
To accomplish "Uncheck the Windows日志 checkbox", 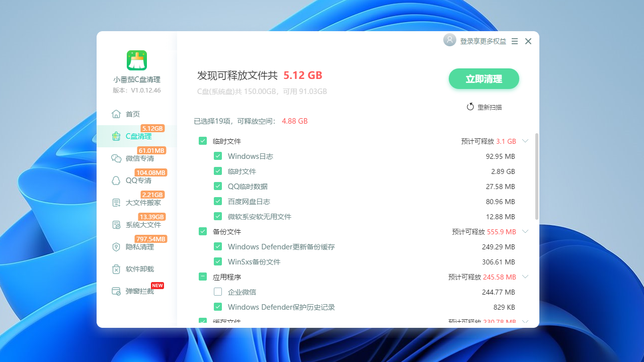I will pos(218,156).
